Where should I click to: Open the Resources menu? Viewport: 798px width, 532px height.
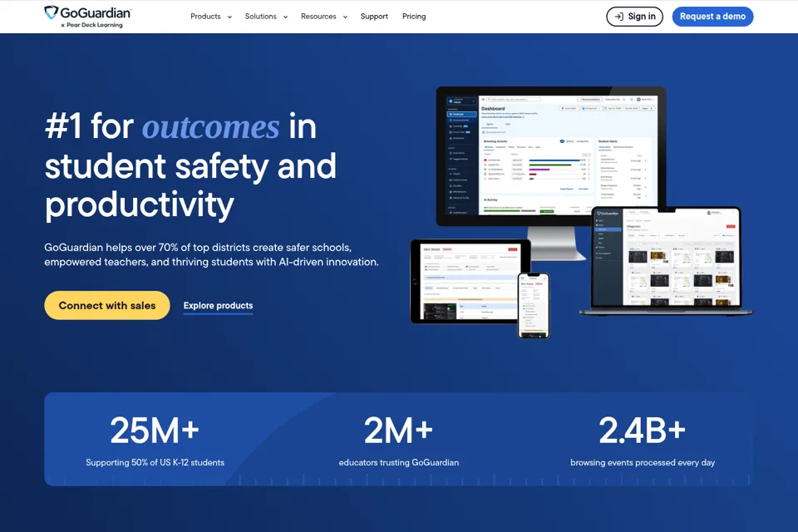tap(318, 17)
